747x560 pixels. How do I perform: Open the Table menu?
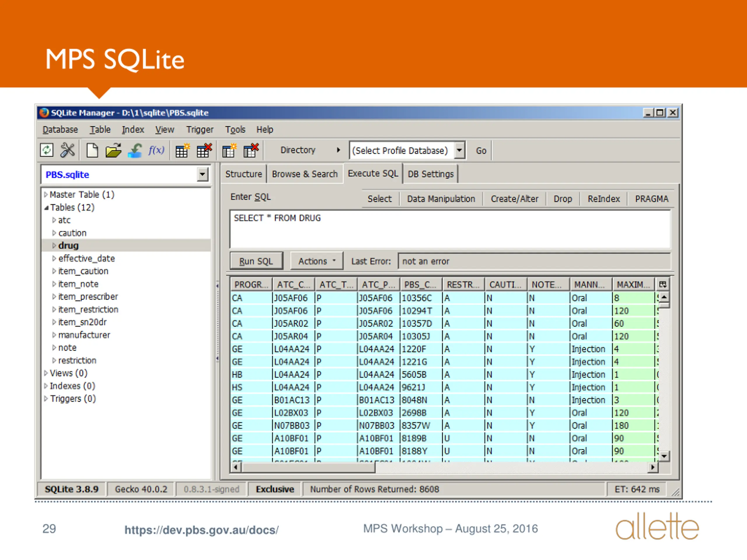coord(100,129)
